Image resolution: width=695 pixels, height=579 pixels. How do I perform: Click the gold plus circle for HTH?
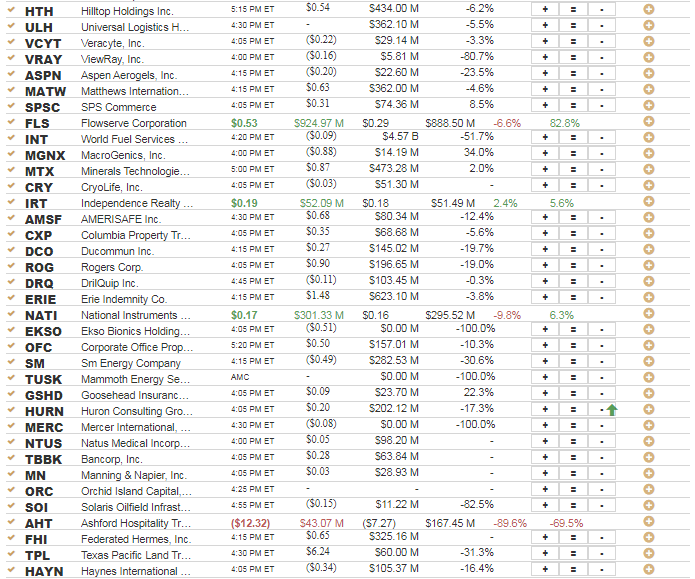point(648,9)
